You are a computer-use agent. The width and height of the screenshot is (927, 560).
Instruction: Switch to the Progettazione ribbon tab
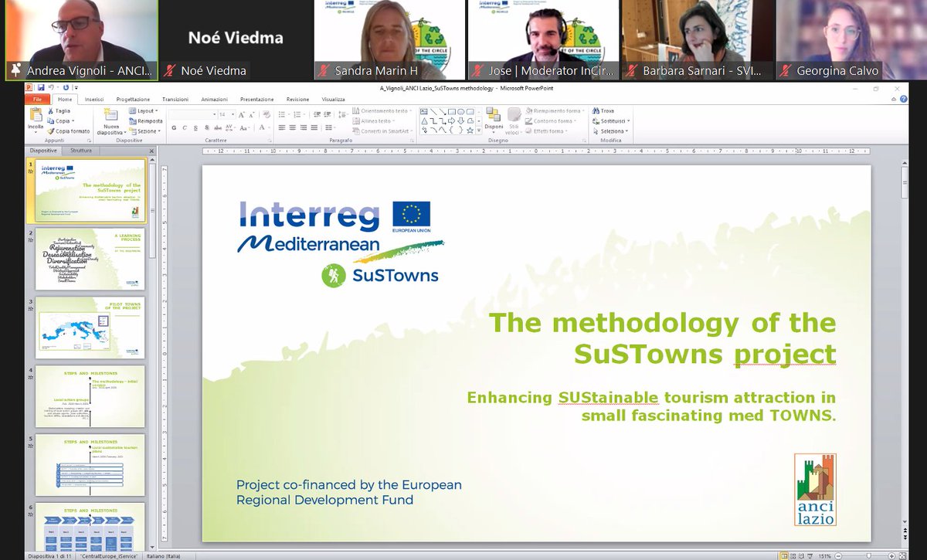[133, 100]
